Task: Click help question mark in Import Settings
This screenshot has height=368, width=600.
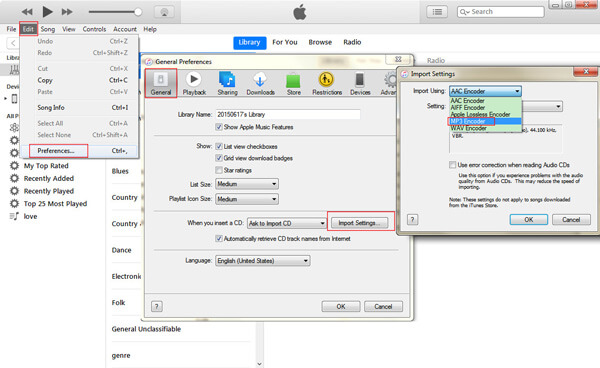Action: pos(412,220)
